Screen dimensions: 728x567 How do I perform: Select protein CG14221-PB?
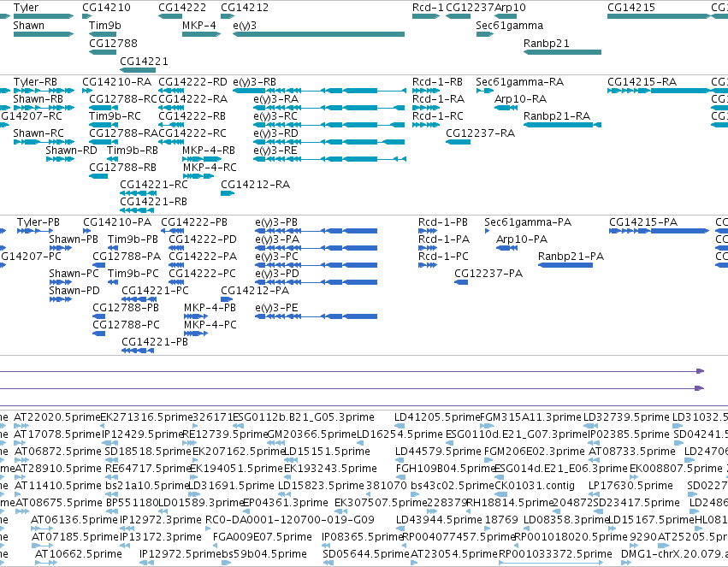pyautogui.click(x=138, y=351)
